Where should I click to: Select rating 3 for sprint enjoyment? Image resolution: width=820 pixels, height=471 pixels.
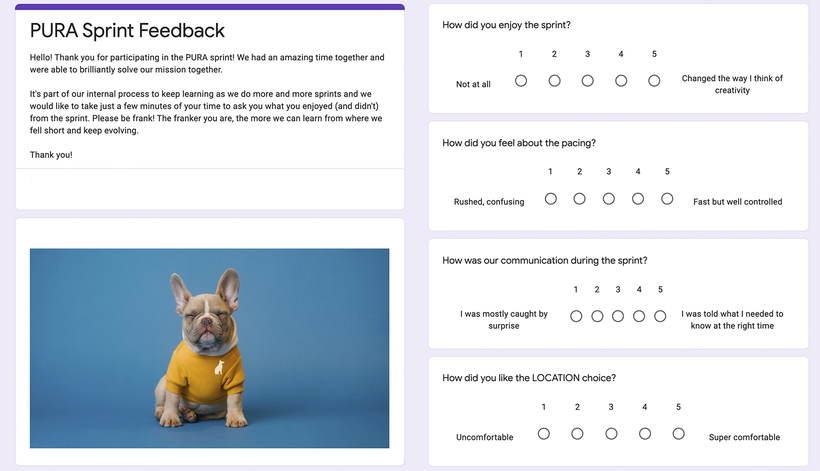click(587, 81)
